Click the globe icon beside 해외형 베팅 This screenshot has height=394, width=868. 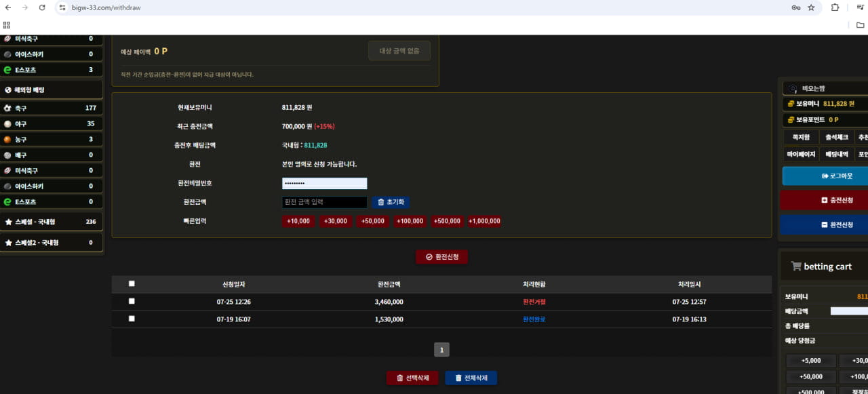point(8,90)
